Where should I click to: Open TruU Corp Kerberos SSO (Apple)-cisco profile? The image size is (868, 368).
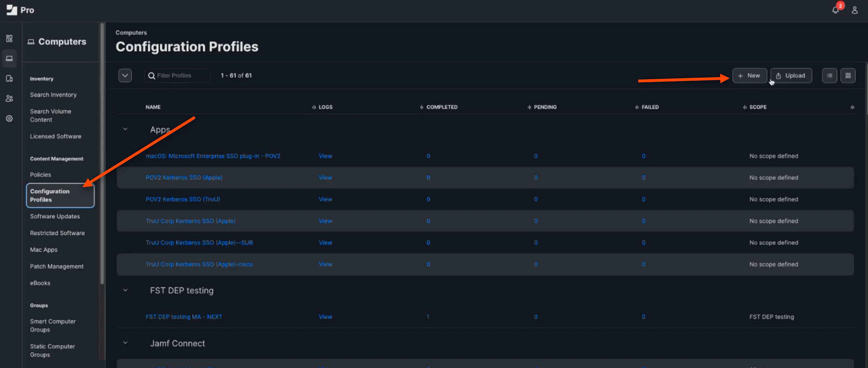[199, 264]
